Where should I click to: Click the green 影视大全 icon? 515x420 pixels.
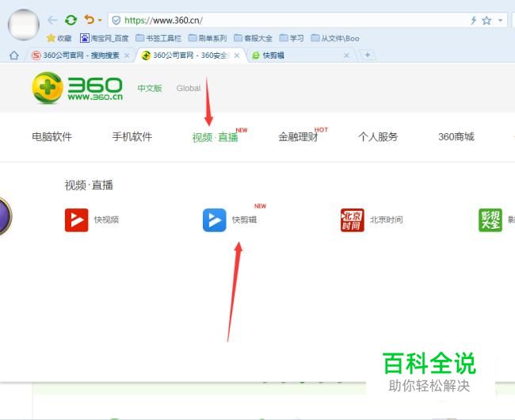click(x=490, y=220)
